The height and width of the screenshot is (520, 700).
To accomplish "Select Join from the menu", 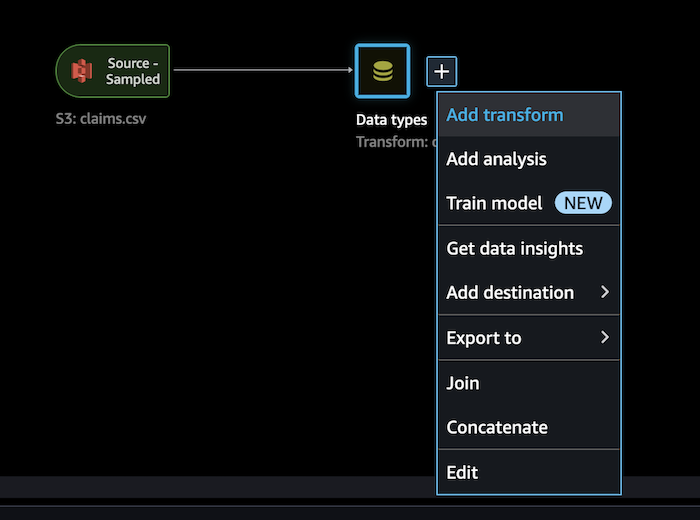I will pyautogui.click(x=529, y=383).
